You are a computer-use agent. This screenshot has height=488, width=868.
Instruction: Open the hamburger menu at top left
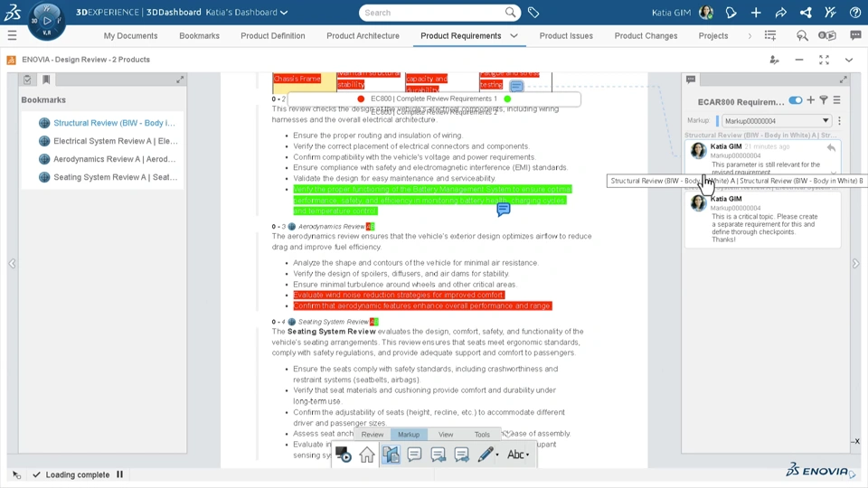[12, 36]
